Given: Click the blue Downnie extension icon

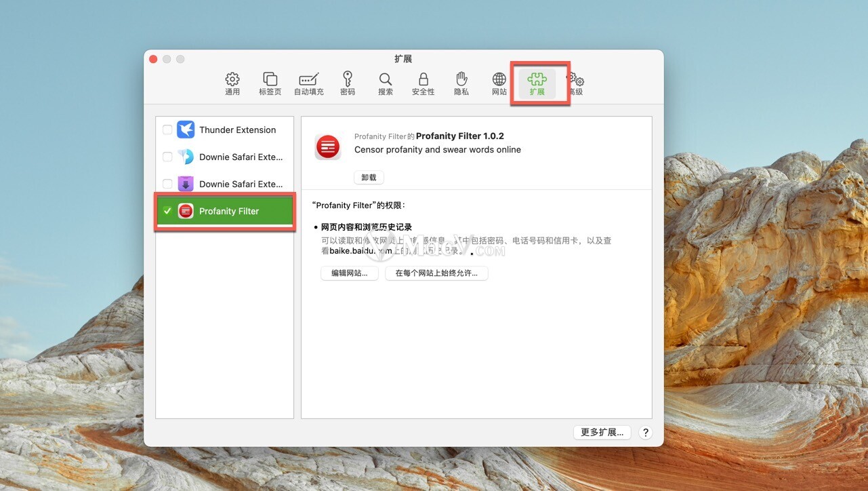Looking at the screenshot, I should [186, 157].
